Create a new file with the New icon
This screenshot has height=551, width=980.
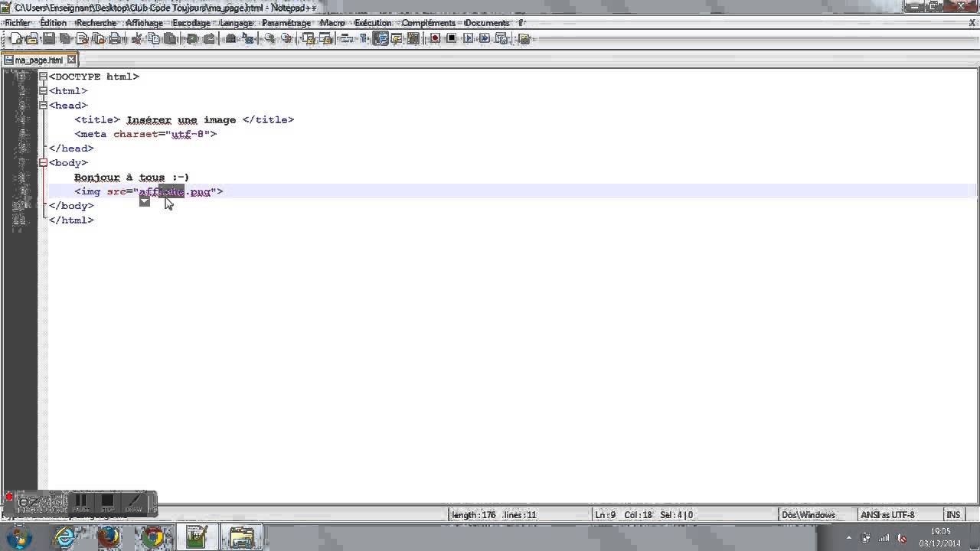(17, 38)
